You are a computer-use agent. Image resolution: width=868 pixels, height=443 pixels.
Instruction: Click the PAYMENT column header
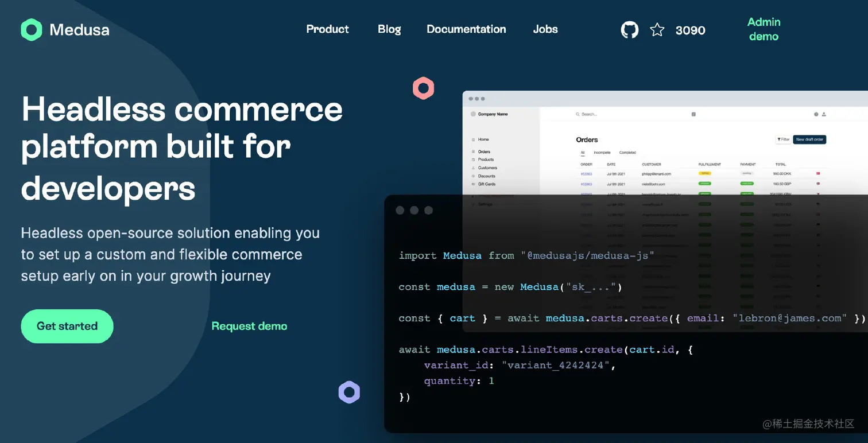click(x=748, y=165)
